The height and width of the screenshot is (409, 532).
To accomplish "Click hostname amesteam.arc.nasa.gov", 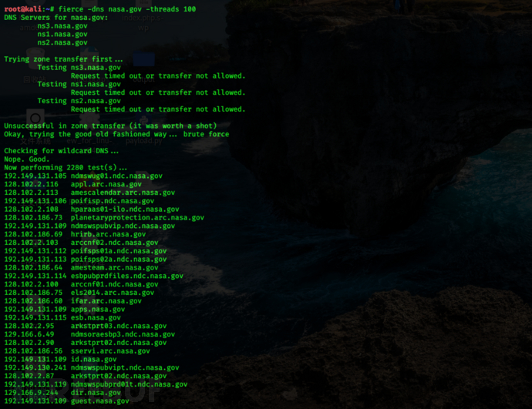I will (114, 268).
